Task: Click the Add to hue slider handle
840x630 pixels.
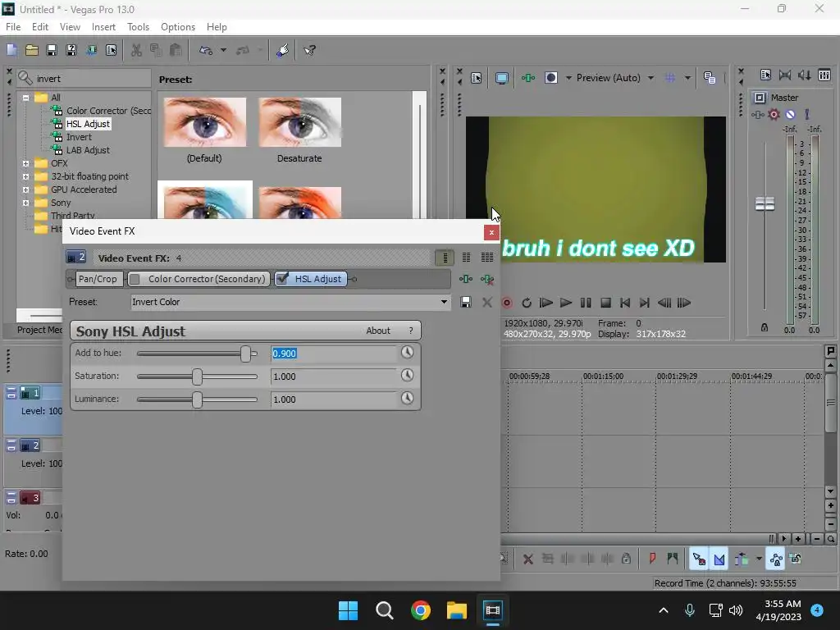Action: point(245,354)
